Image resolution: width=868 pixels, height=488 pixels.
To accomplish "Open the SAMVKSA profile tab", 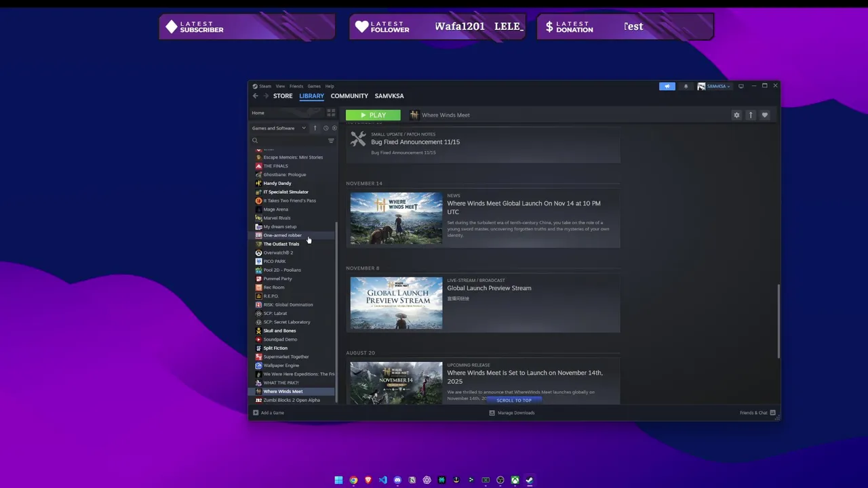I will [389, 96].
